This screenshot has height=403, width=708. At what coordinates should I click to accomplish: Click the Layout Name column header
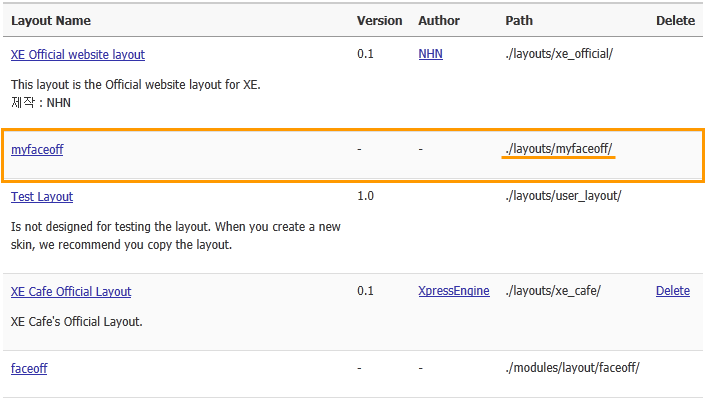click(x=52, y=20)
